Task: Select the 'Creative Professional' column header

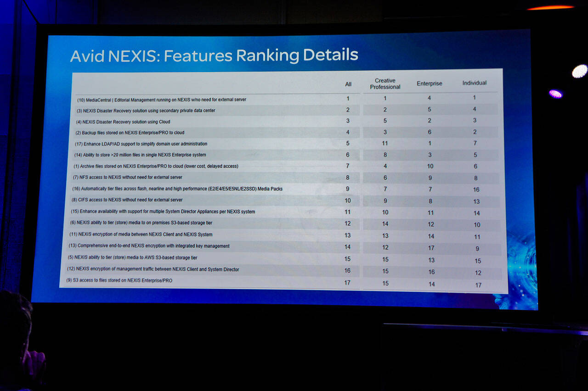Action: click(x=385, y=84)
